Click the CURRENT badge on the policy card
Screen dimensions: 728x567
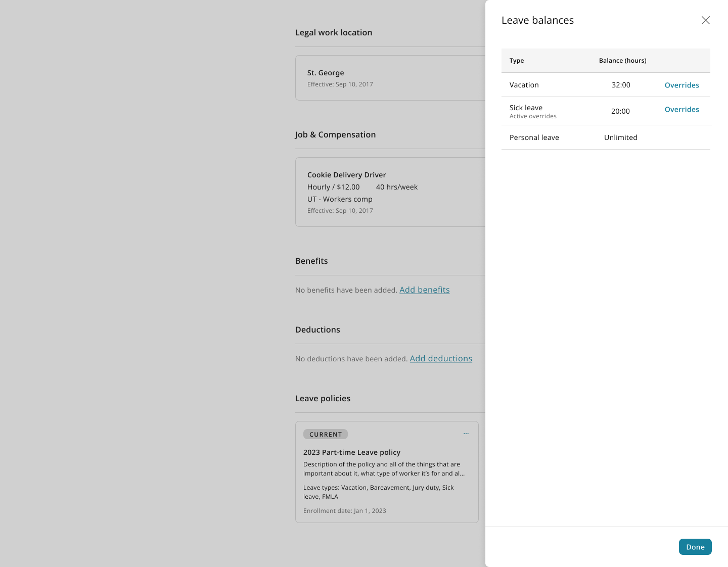326,434
